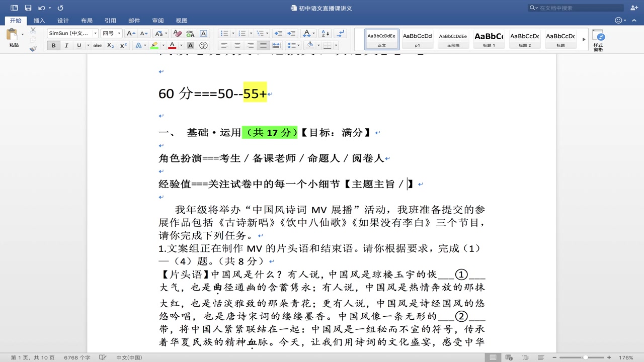Open the 邮件 ribbon tab
Viewport: 644px width, 362px height.
point(134,21)
